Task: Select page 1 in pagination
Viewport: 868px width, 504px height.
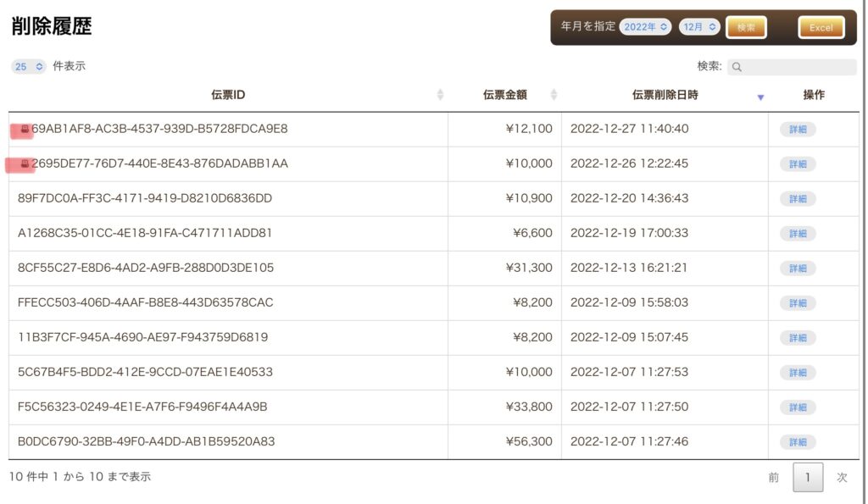Action: tap(808, 478)
